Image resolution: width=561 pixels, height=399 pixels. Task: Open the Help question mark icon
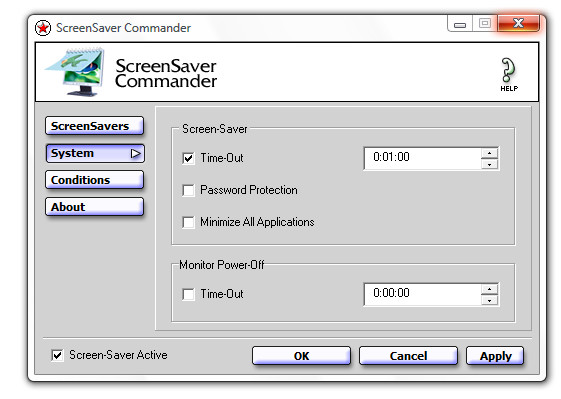click(x=509, y=74)
